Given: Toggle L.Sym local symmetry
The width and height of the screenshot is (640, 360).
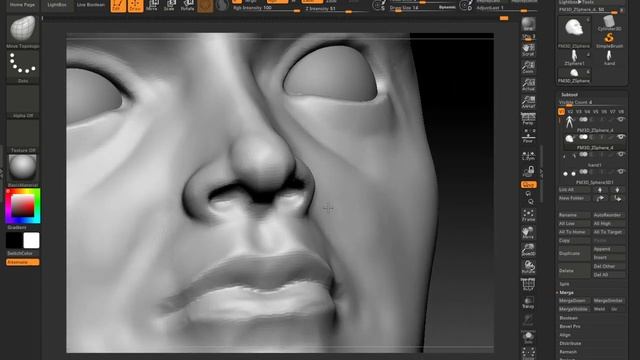Looking at the screenshot, I should click(528, 156).
